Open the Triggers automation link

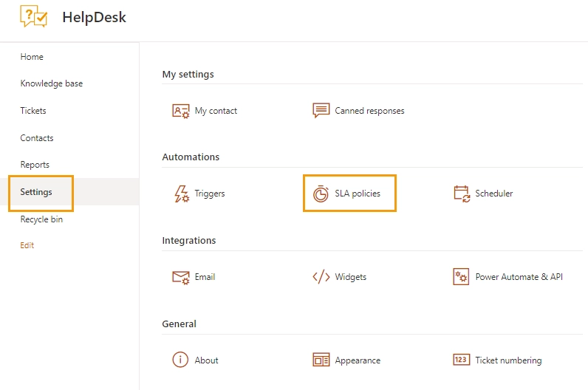[x=210, y=194]
